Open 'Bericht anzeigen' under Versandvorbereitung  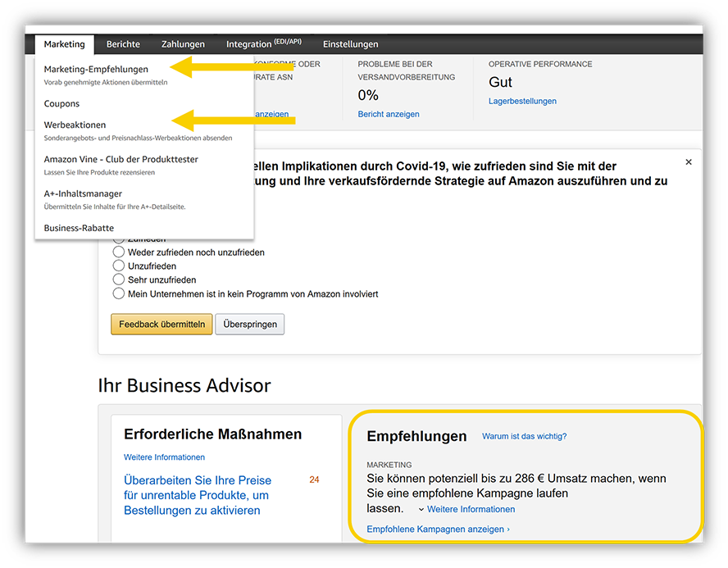click(x=388, y=114)
